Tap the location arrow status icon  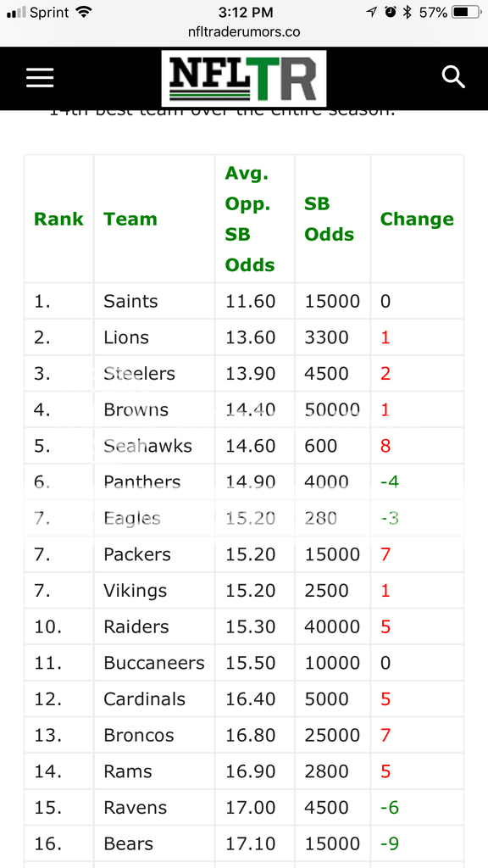point(371,12)
